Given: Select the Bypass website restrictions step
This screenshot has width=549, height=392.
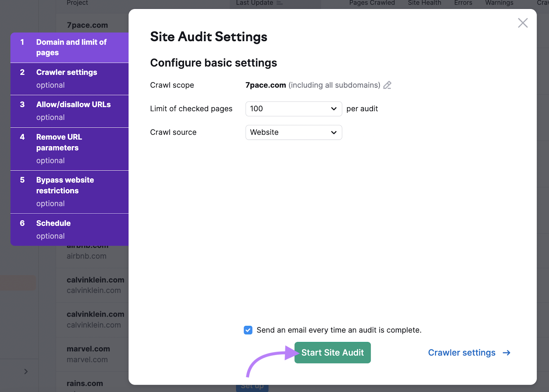Looking at the screenshot, I should pyautogui.click(x=69, y=191).
